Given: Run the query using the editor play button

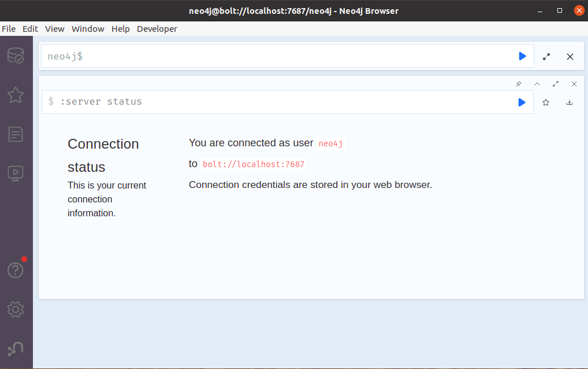Looking at the screenshot, I should [x=522, y=56].
